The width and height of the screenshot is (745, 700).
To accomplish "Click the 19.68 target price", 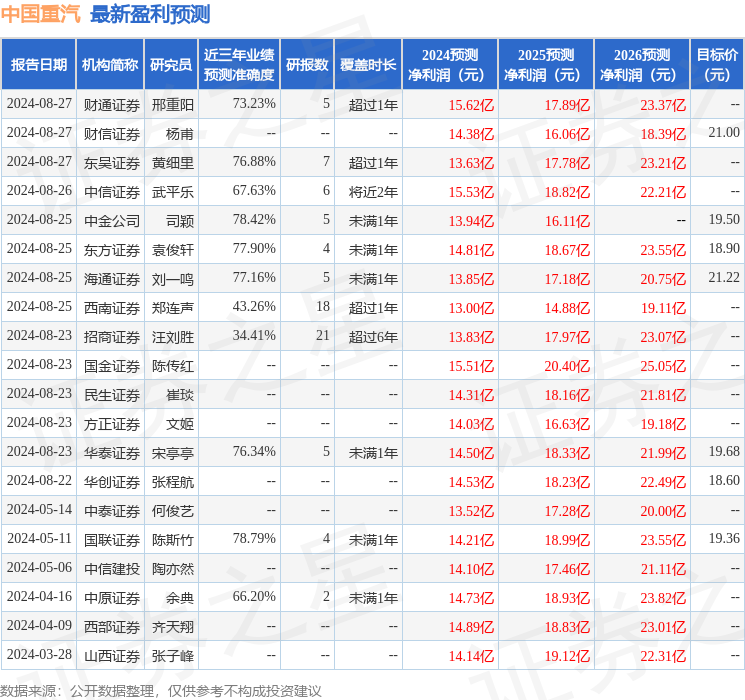I will coord(724,451).
